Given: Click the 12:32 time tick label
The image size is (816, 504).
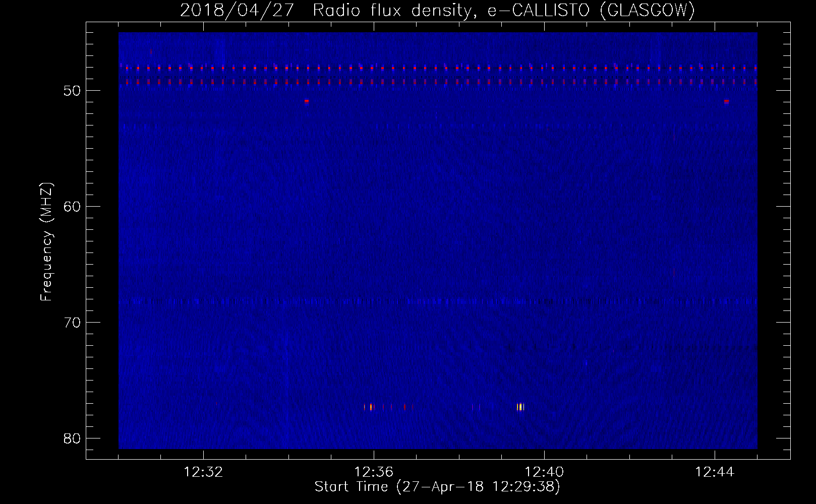Looking at the screenshot, I should pos(203,472).
